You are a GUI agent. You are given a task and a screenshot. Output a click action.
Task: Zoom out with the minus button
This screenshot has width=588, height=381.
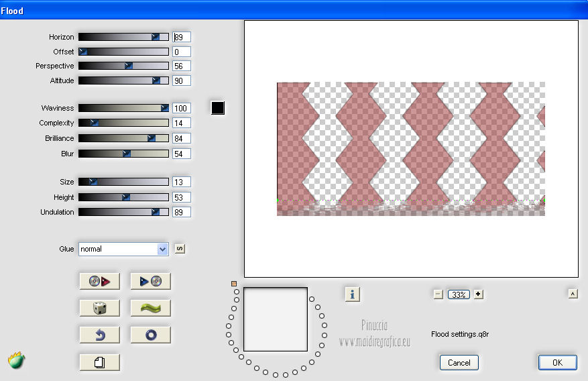click(x=438, y=294)
